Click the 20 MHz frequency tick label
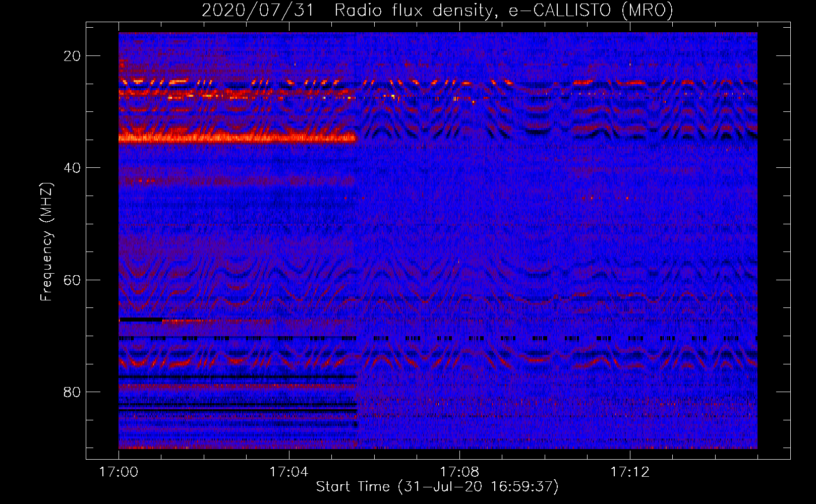The width and height of the screenshot is (816, 504). (73, 56)
